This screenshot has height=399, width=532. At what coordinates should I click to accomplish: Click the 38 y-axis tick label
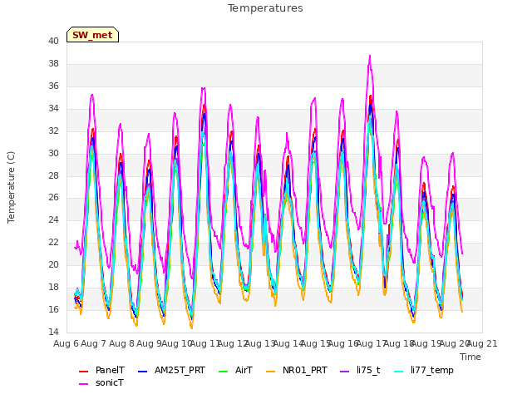(x=53, y=63)
